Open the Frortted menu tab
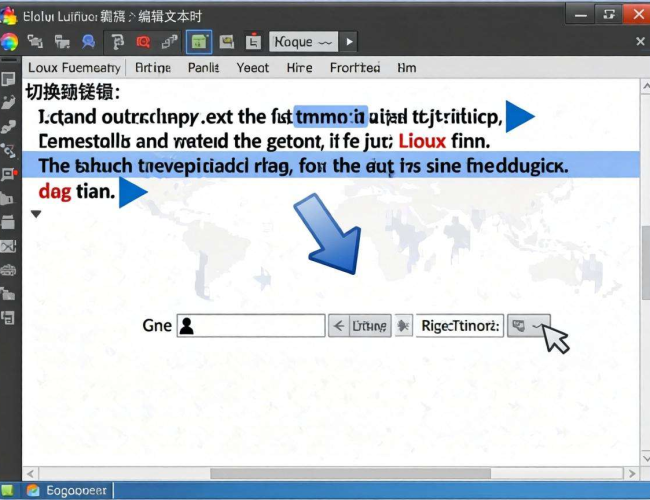Screen dimensions: 650x500 pyautogui.click(x=355, y=68)
